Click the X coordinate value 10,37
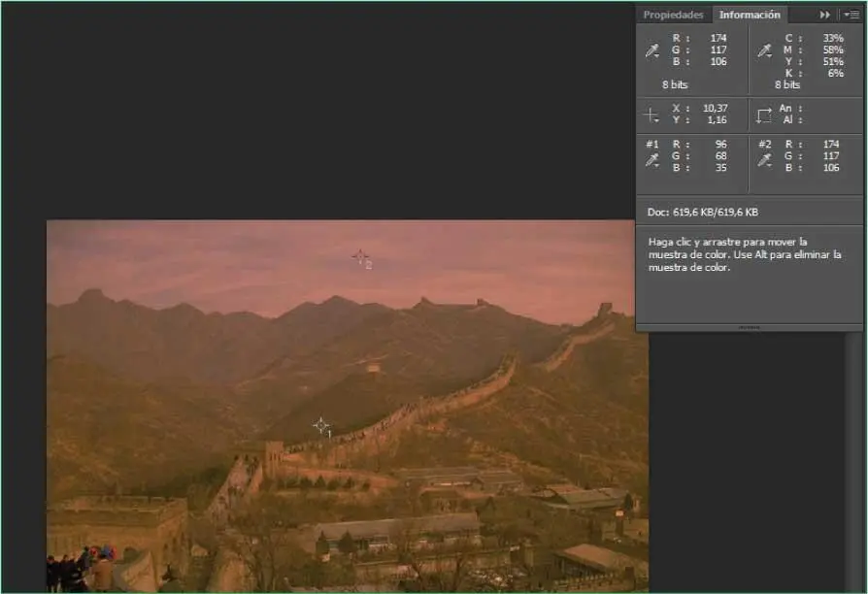This screenshot has height=594, width=868. pos(715,108)
